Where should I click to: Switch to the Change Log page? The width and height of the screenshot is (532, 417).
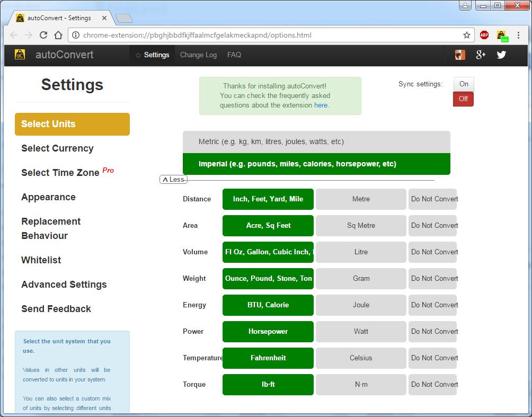(198, 55)
